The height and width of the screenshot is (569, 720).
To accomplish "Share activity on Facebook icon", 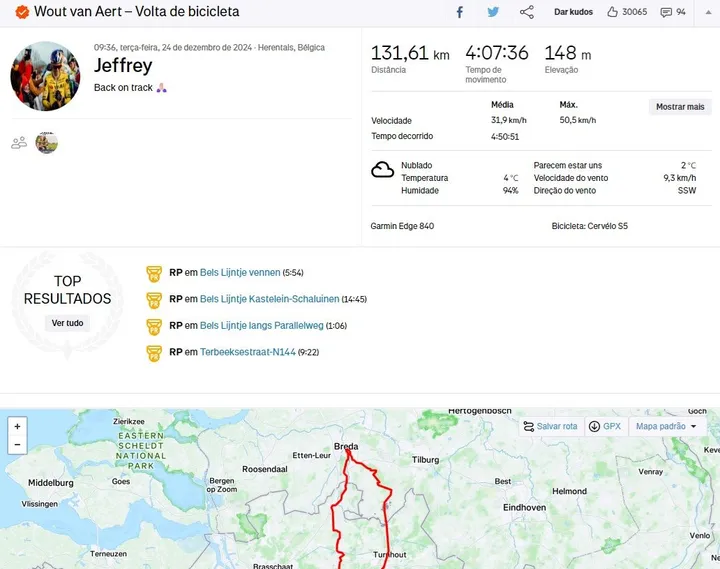I will (460, 12).
